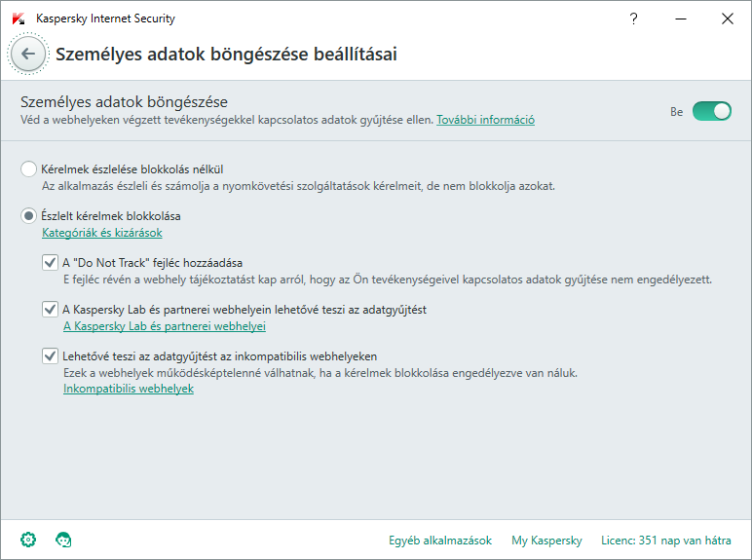The width and height of the screenshot is (752, 560).
Task: Uncheck the "Do Not Track" fejléc hozzáadása box
Action: [50, 262]
